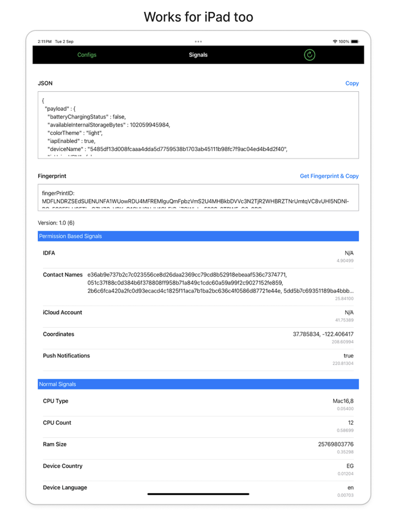399x532 pixels.
Task: Tap the fingerPrintID text box
Action: coord(198,197)
